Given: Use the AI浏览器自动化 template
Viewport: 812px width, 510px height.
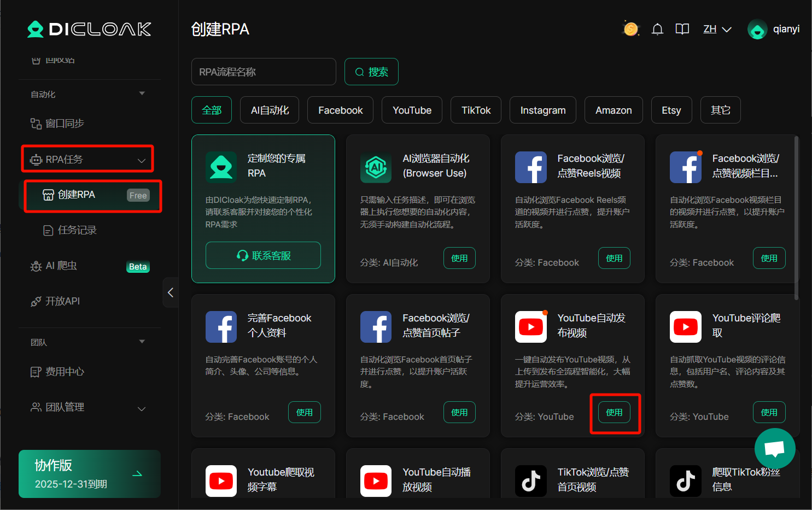Looking at the screenshot, I should click(459, 258).
